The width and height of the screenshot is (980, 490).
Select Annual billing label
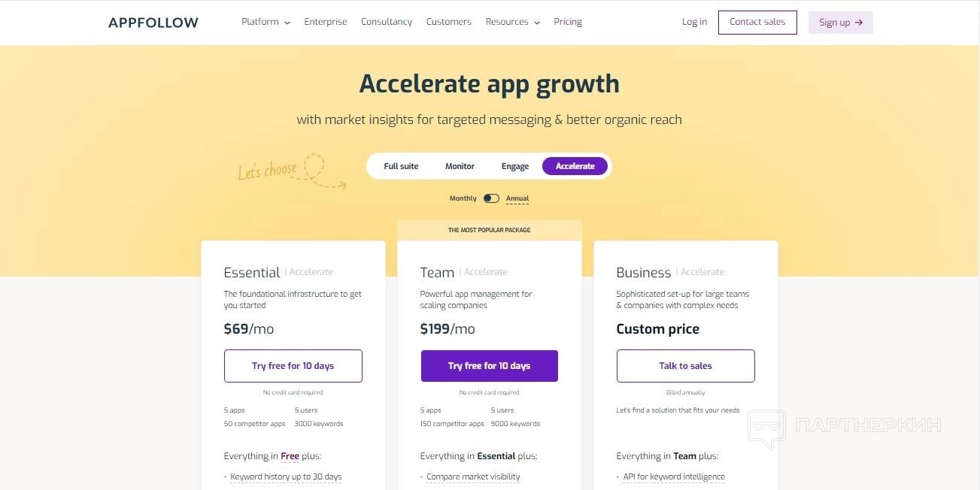pos(517,198)
